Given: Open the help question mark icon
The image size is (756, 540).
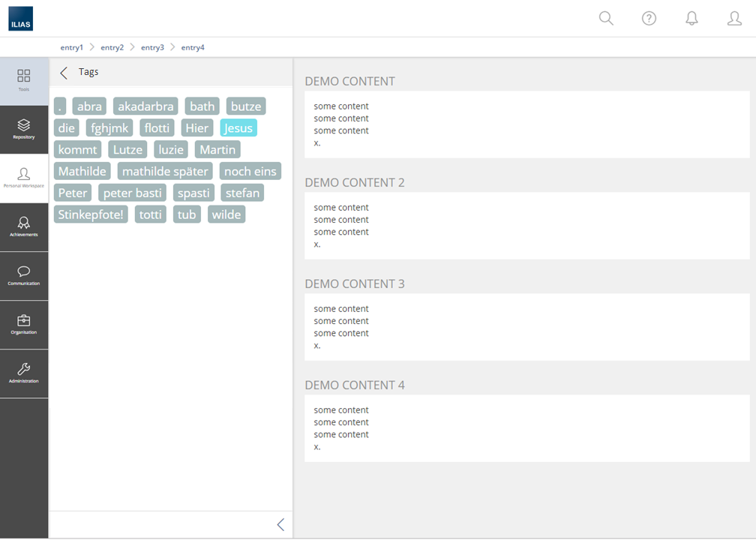Looking at the screenshot, I should [x=649, y=19].
